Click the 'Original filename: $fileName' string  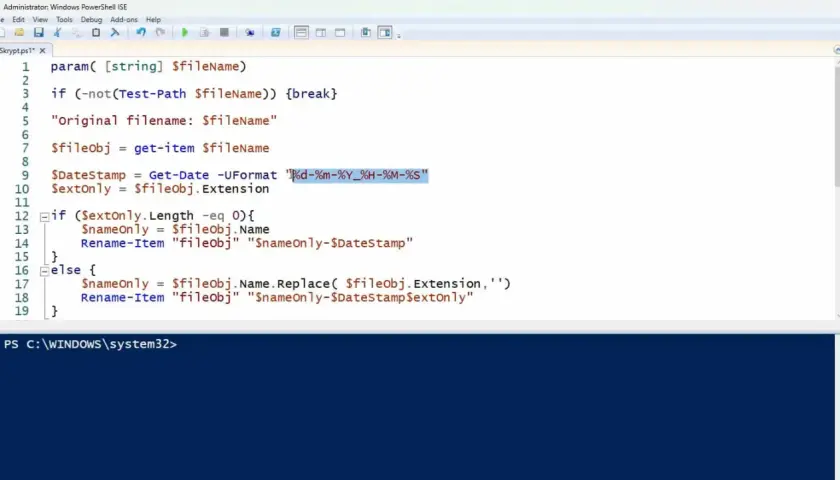click(164, 121)
